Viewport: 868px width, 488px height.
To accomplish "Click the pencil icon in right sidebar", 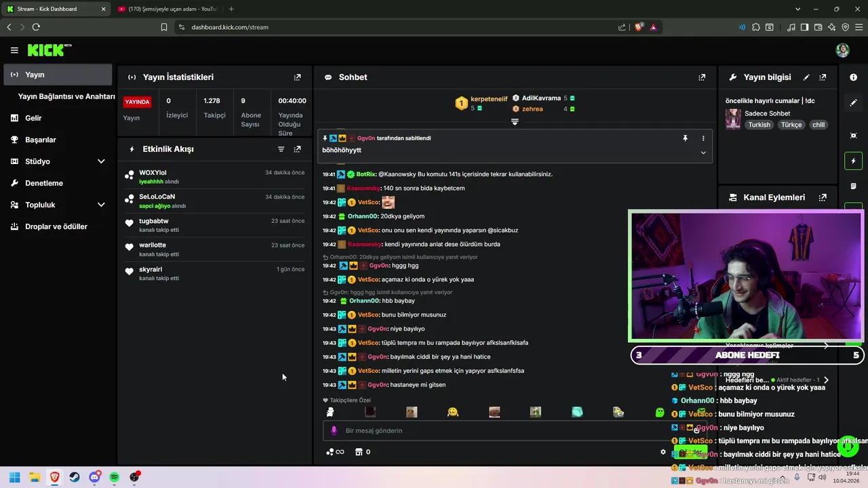I will coord(853,103).
